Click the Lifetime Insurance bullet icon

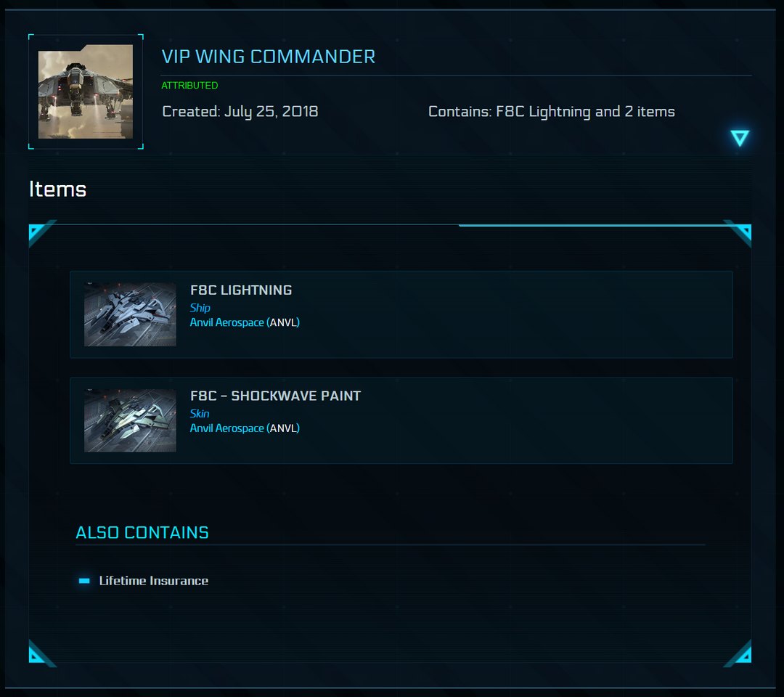[83, 580]
